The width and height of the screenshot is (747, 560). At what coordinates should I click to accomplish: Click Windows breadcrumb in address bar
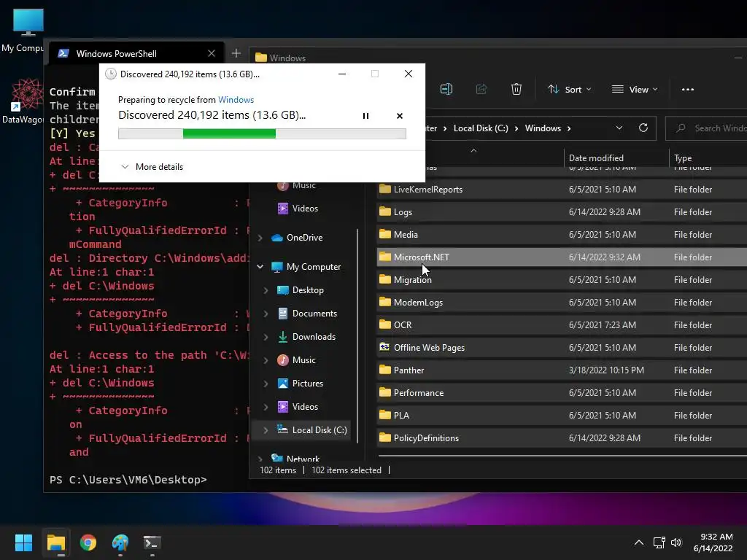543,128
